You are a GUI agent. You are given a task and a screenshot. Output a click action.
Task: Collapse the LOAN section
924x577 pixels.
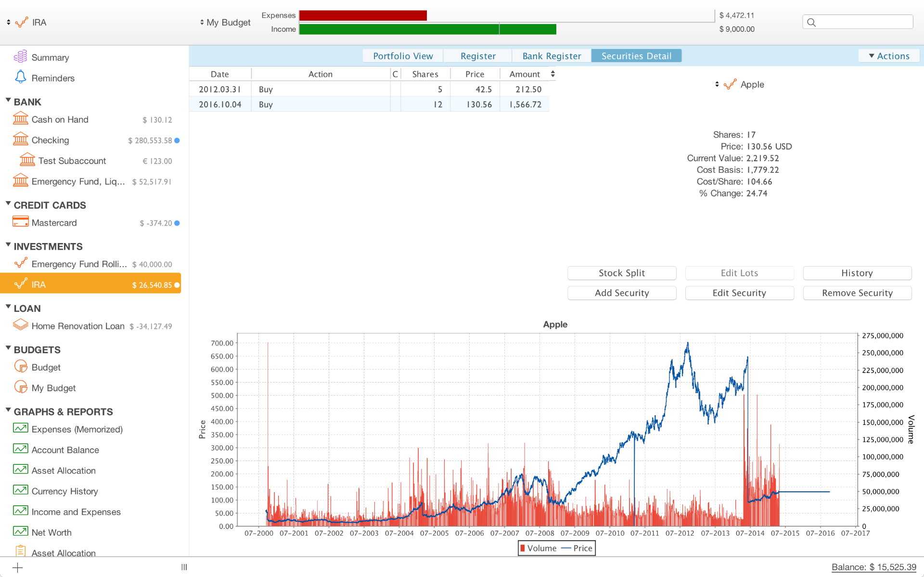point(8,308)
